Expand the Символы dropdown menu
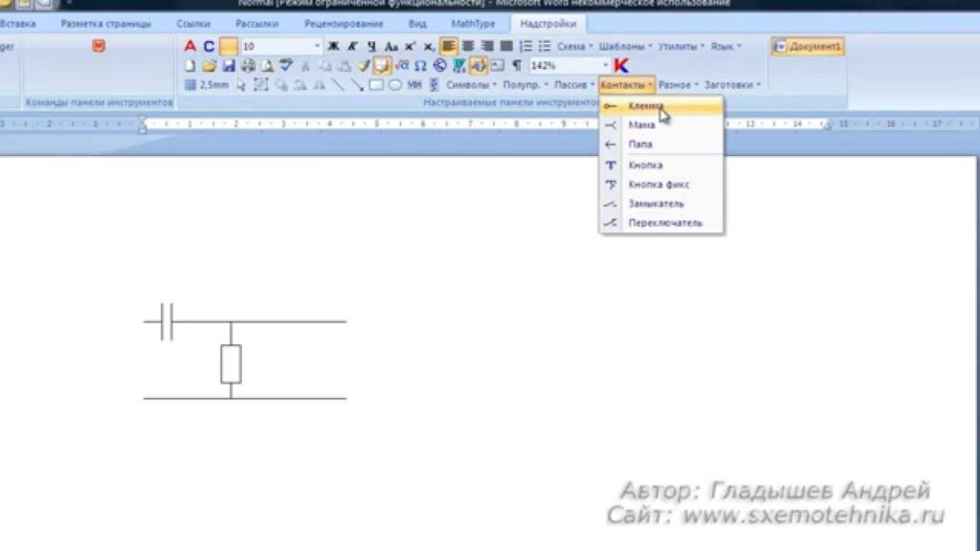This screenshot has height=551, width=980. click(472, 85)
